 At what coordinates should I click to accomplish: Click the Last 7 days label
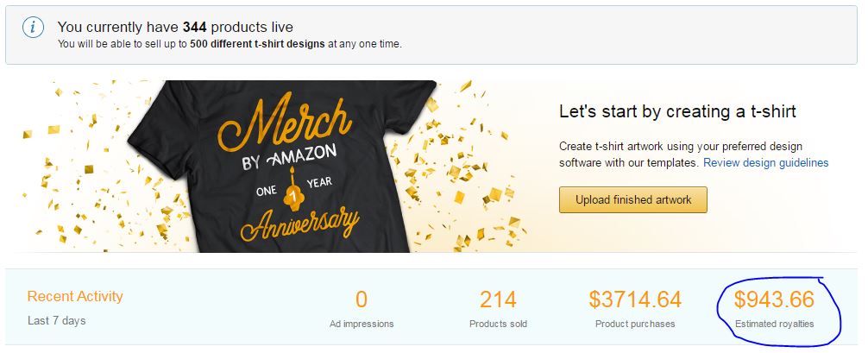pos(57,320)
